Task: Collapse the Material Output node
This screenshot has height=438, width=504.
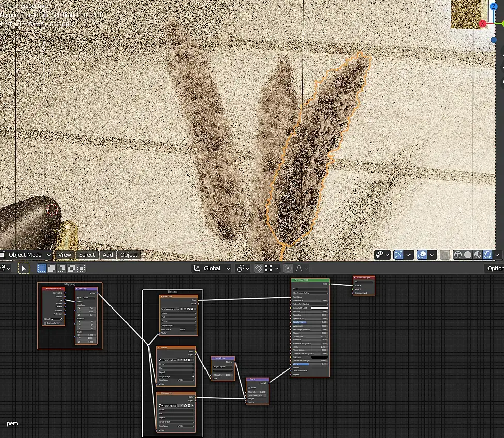Action: [355, 277]
